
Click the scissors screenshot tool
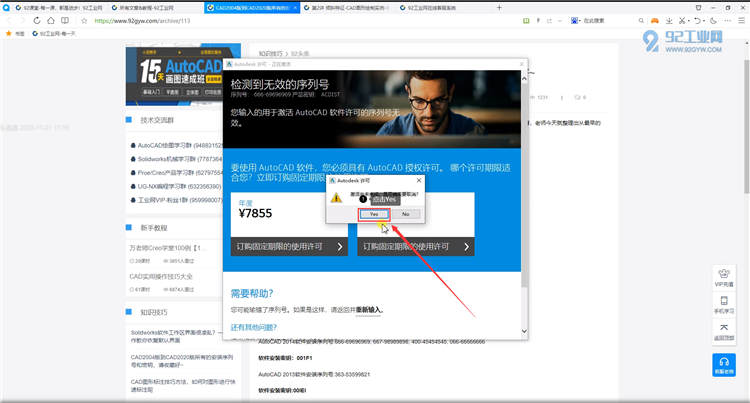click(682, 21)
